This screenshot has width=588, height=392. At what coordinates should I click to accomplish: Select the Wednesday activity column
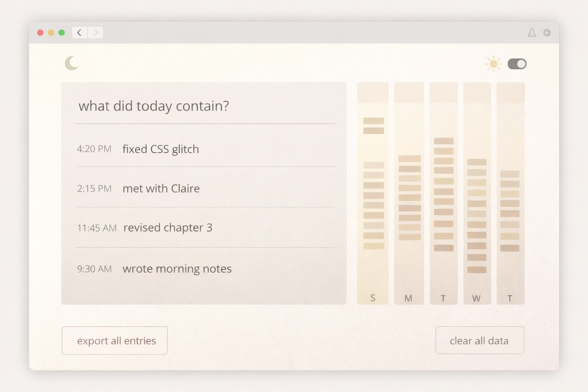click(x=477, y=191)
